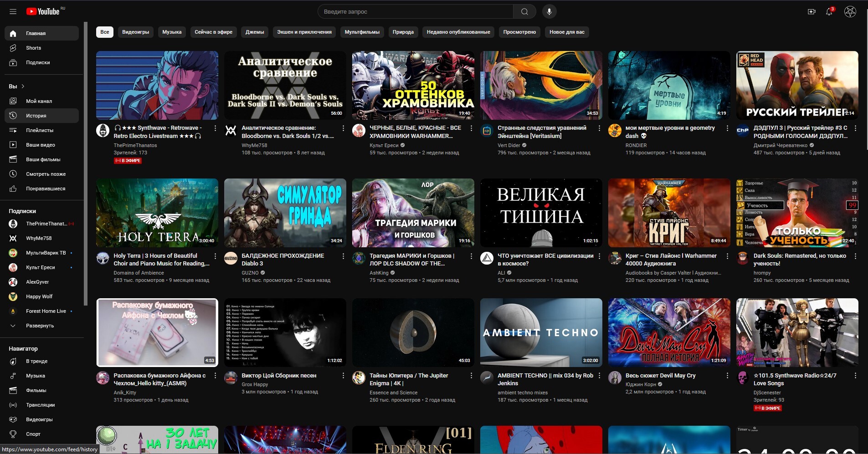Screen dimensions: 868x454
Task: Open the notifications bell
Action: coord(829,11)
